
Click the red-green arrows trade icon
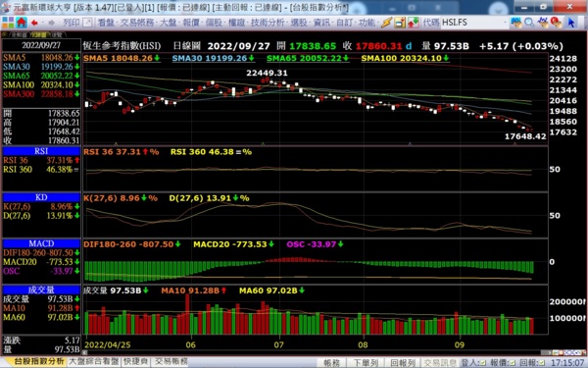[x=413, y=23]
